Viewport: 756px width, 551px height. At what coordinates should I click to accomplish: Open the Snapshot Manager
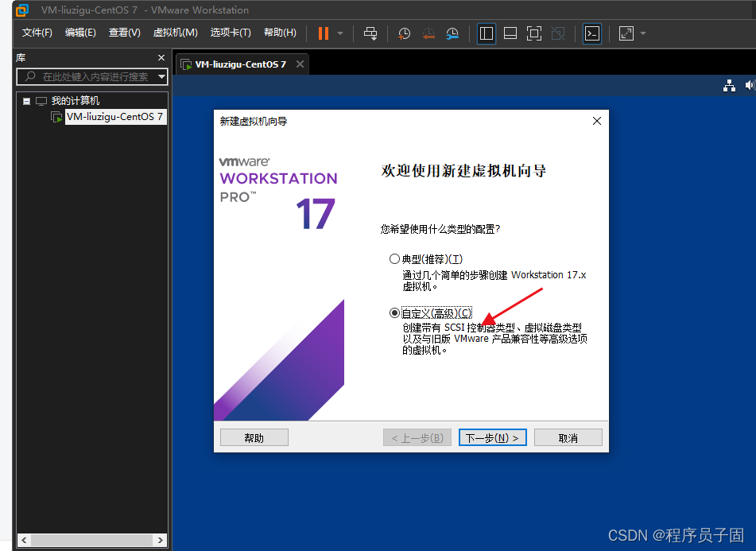[452, 33]
